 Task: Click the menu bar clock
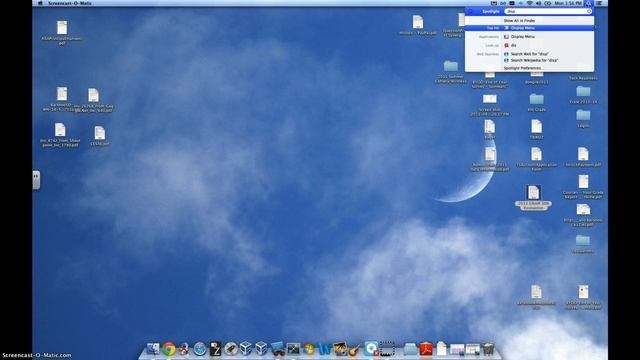click(568, 3)
